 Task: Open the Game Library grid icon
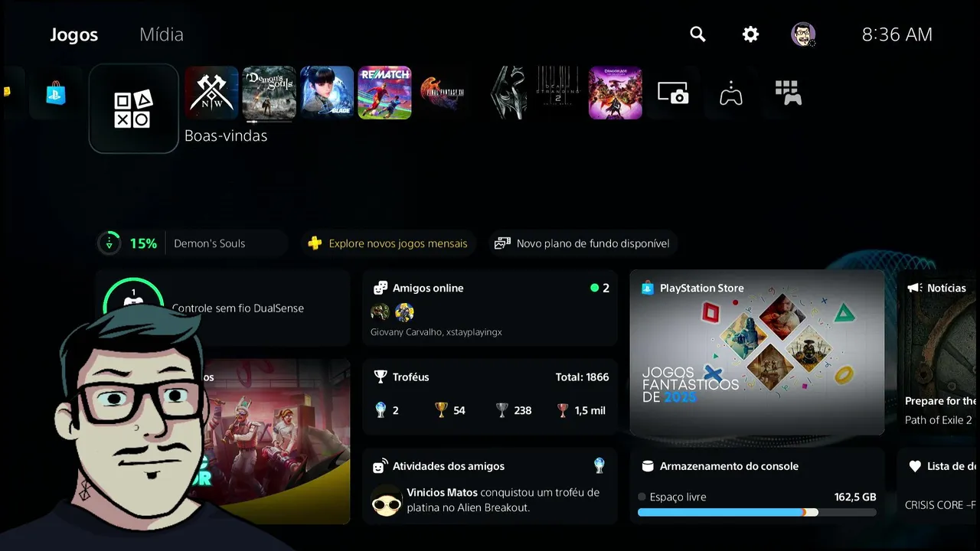point(789,93)
